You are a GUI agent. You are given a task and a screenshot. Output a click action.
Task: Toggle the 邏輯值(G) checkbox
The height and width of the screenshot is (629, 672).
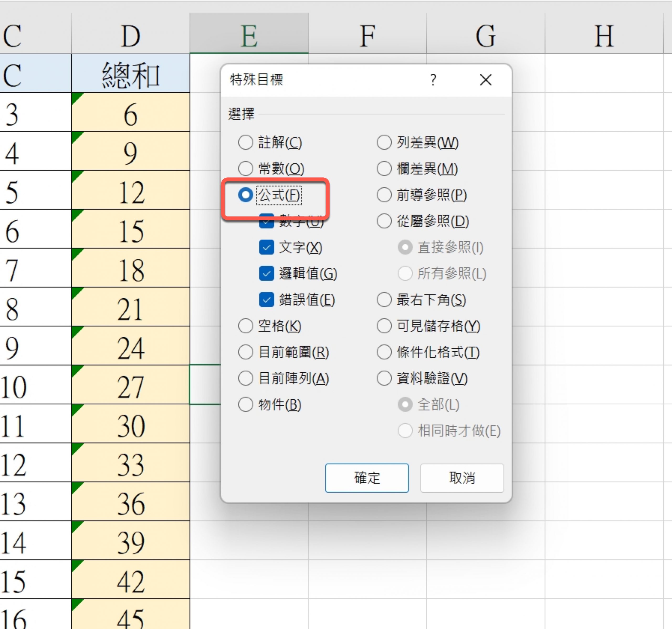(266, 273)
